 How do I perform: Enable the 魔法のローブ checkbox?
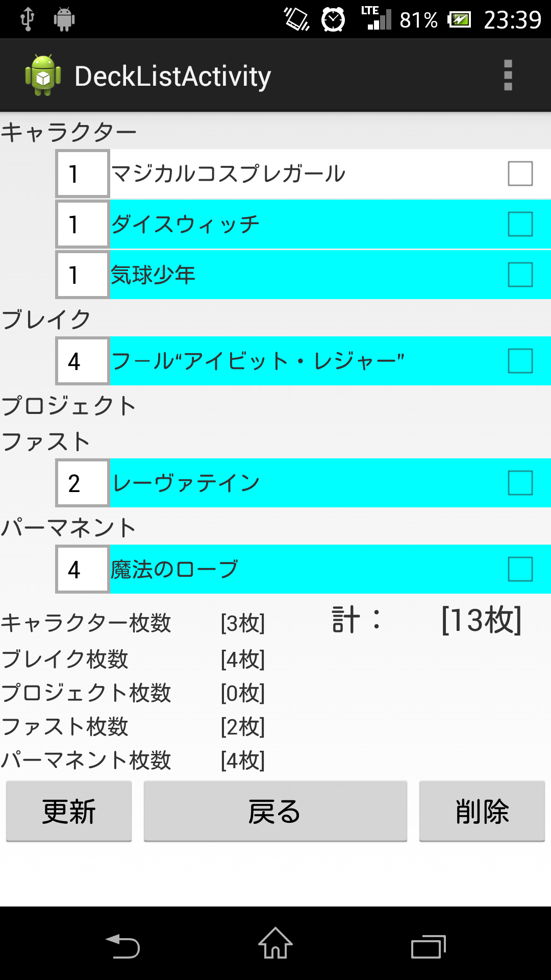click(520, 569)
